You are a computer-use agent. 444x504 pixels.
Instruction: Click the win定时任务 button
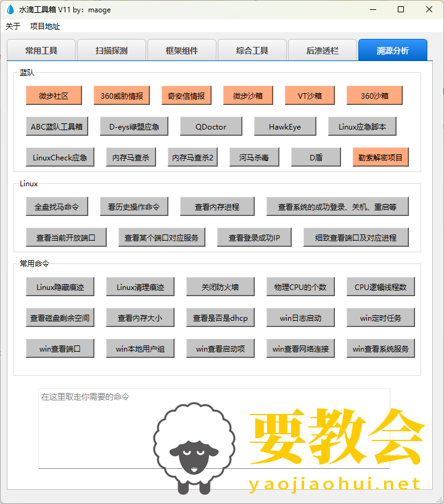[x=380, y=318]
